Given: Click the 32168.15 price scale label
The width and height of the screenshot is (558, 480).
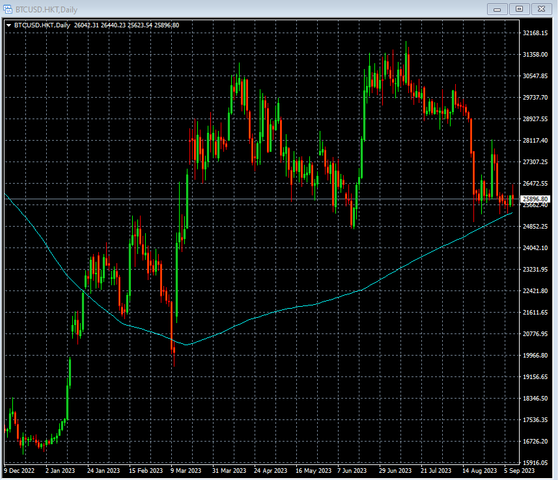Looking at the screenshot, I should 535,33.
